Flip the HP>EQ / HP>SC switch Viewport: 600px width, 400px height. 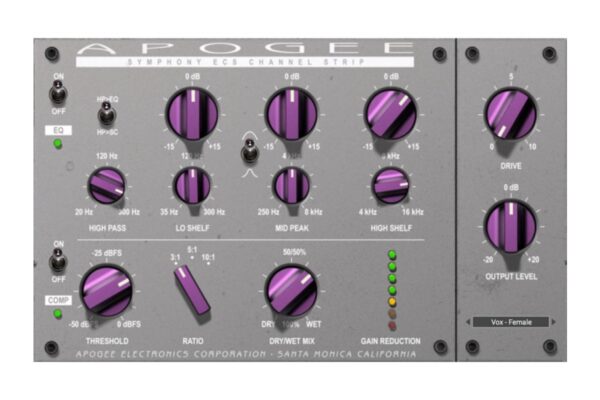[x=107, y=114]
